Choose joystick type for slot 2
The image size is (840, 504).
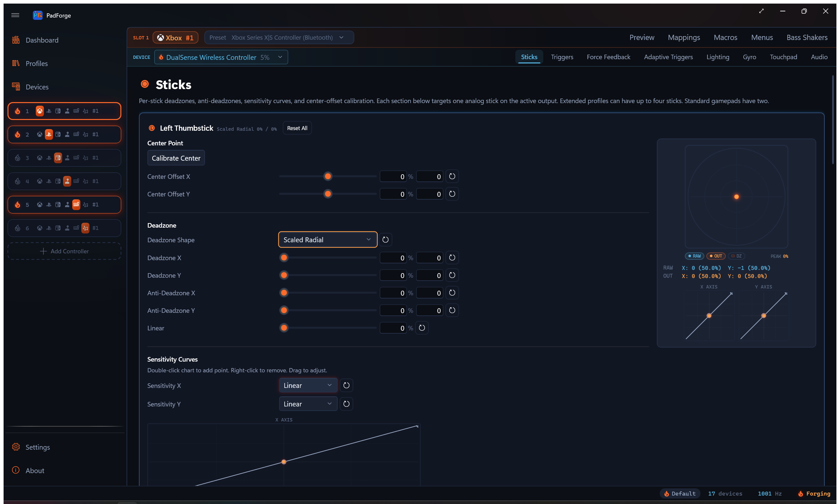[67, 135]
